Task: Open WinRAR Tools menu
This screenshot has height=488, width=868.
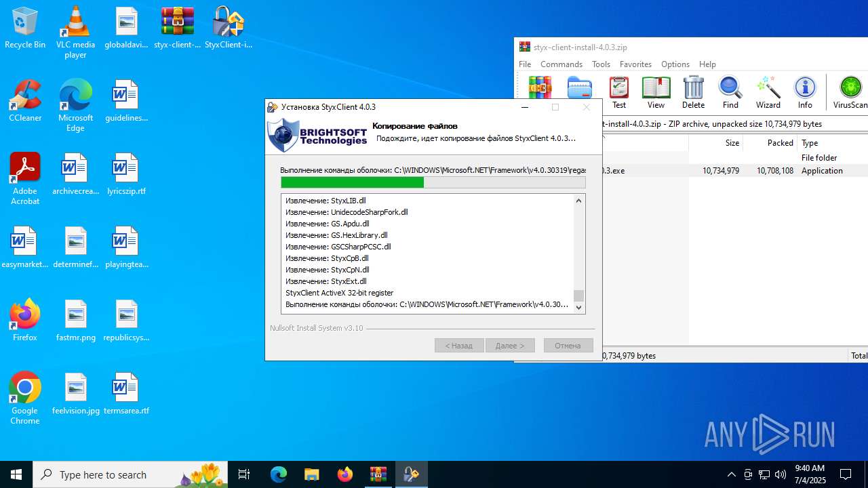Action: click(601, 64)
